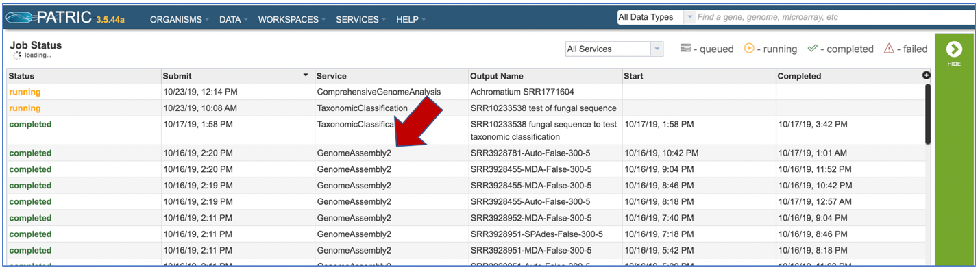980x272 pixels.
Task: Click the 10/17/19, 1:01 AM completed time
Action: (x=813, y=153)
